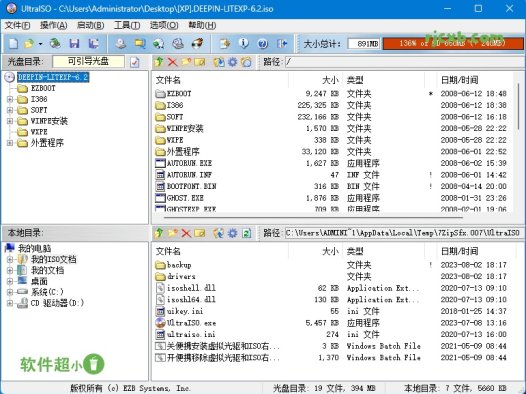This screenshot has width=526, height=394.
Task: Click the burn CD image icon
Action: pos(197,44)
